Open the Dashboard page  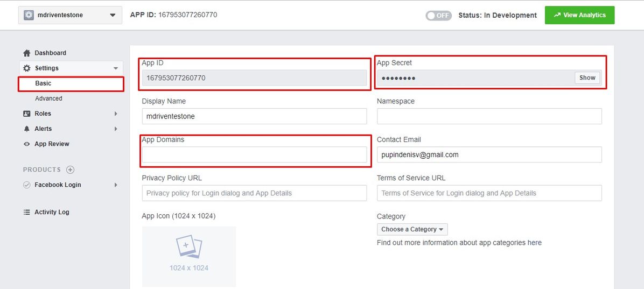click(50, 53)
